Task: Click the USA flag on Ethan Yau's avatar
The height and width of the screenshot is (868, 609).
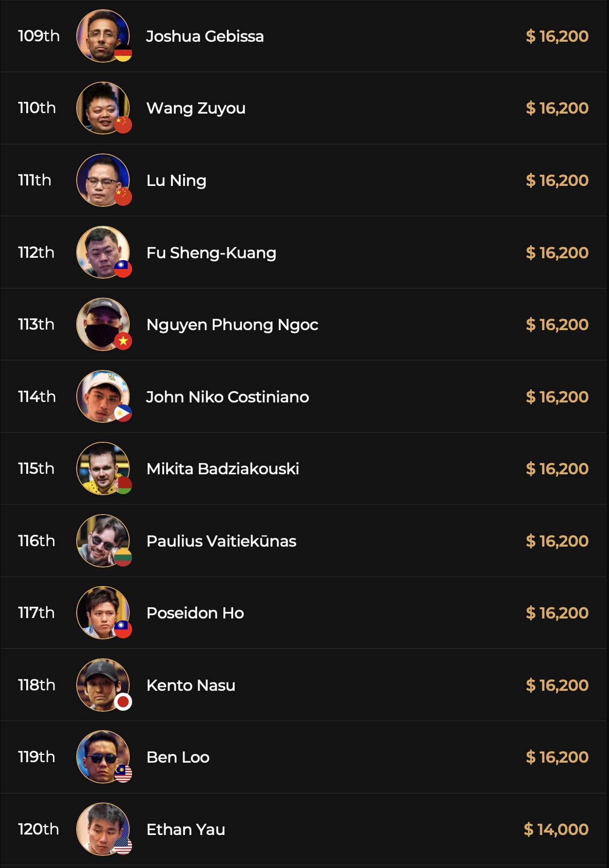Action: [x=123, y=846]
